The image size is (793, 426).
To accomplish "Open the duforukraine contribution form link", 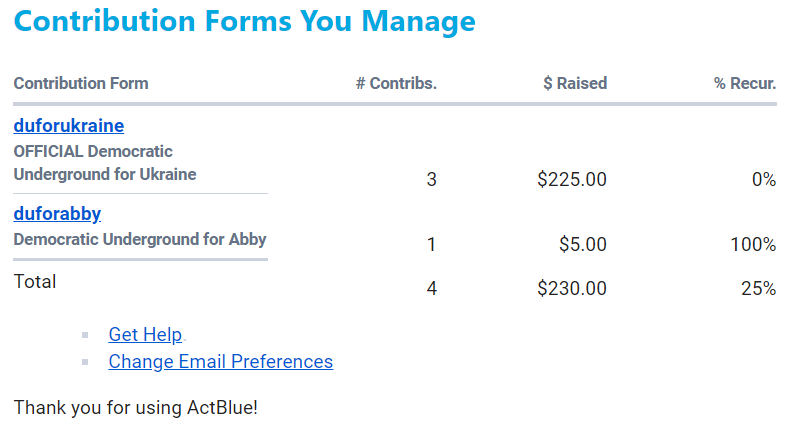I will [x=69, y=126].
